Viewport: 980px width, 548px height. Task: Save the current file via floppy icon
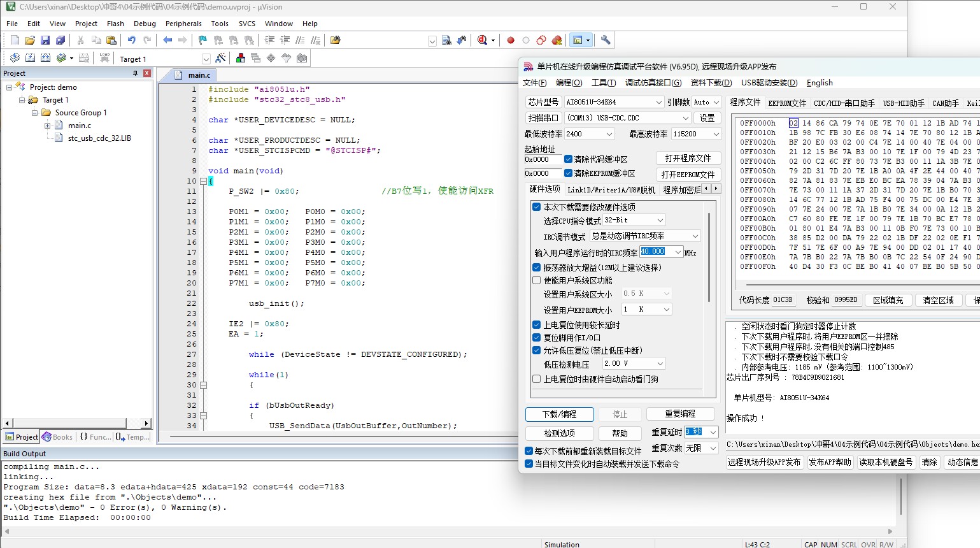[x=45, y=40]
